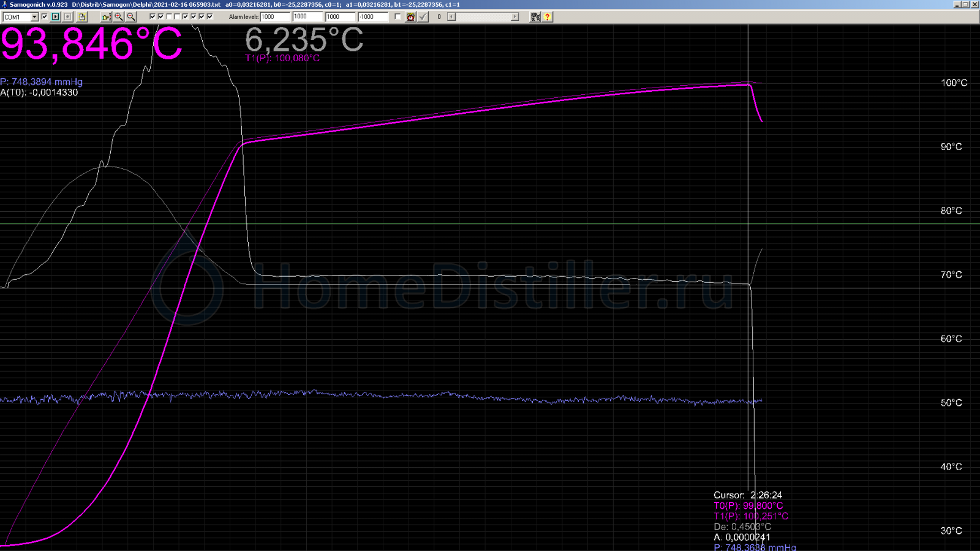Toggle the eighth of eight curve checkboxes
This screenshot has height=551, width=980.
click(210, 17)
